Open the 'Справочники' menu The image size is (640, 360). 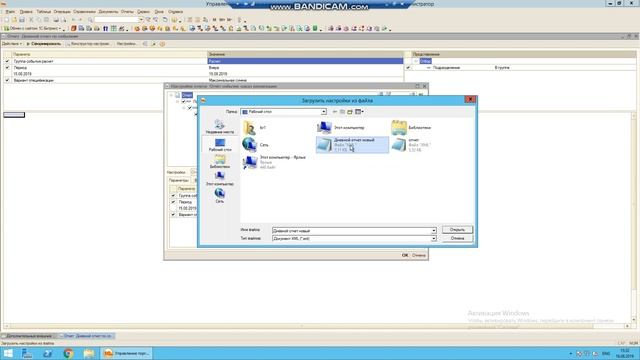coord(84,12)
